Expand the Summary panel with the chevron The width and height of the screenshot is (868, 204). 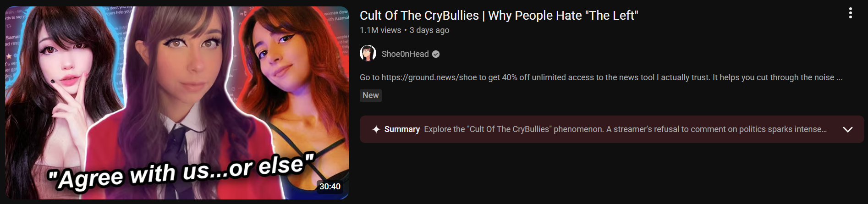848,129
